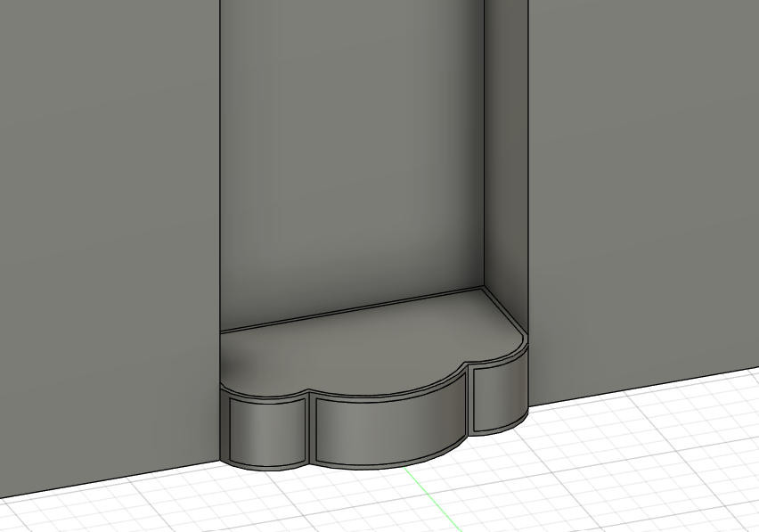Click the center curved front panel of the base
Screen dimensions: 759x532
(x=389, y=425)
